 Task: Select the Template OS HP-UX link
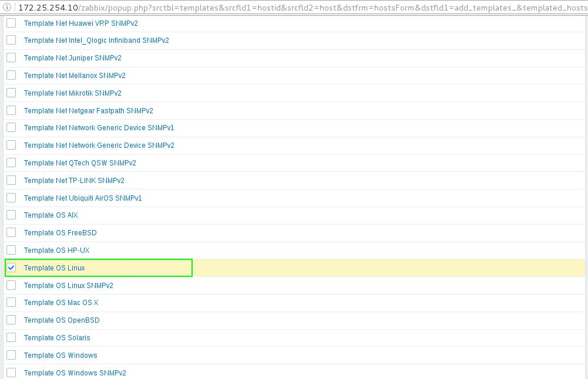pyautogui.click(x=56, y=251)
